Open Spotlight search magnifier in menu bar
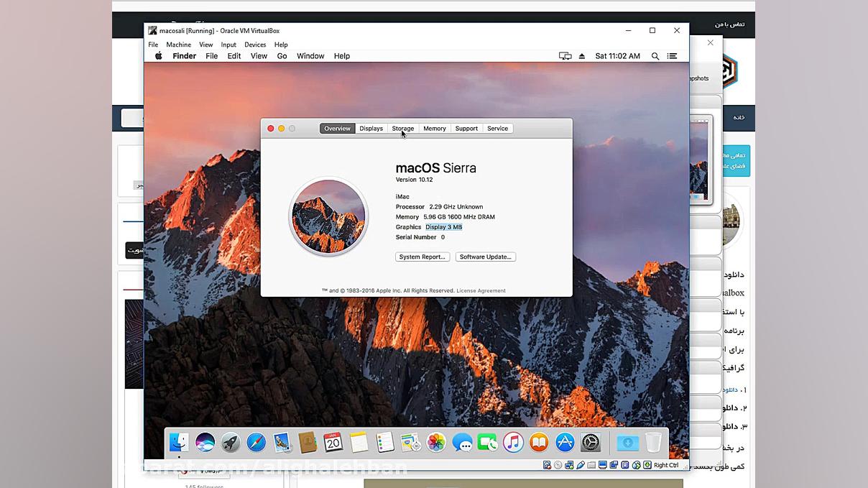 point(655,56)
